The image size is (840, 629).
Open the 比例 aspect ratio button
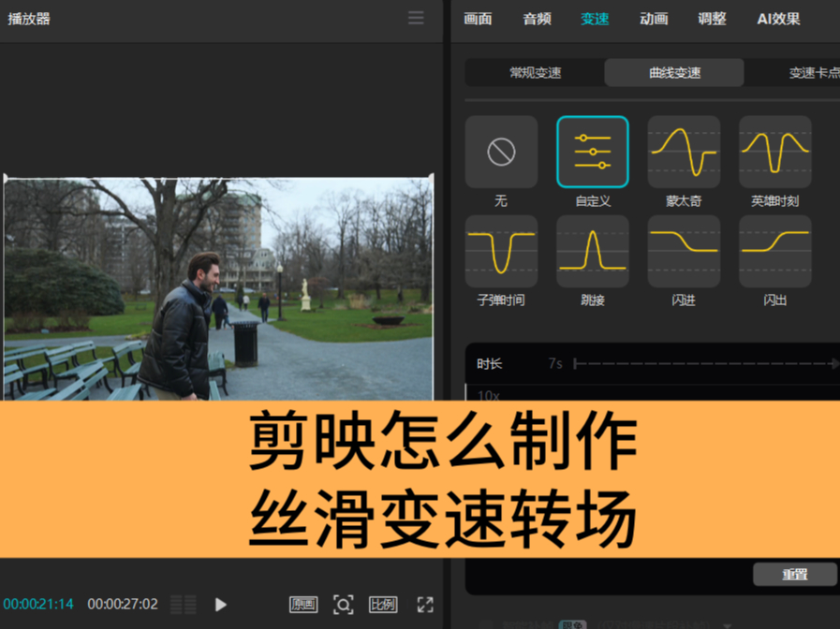coord(382,605)
